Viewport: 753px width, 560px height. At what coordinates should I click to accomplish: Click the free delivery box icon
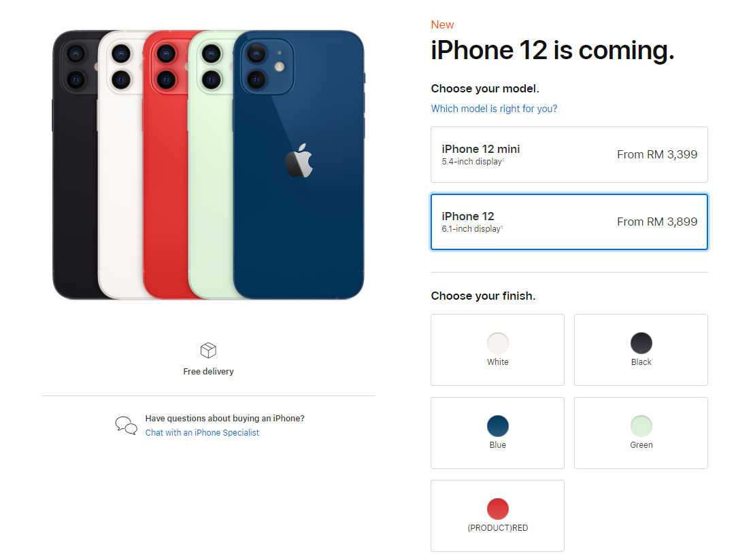click(208, 350)
